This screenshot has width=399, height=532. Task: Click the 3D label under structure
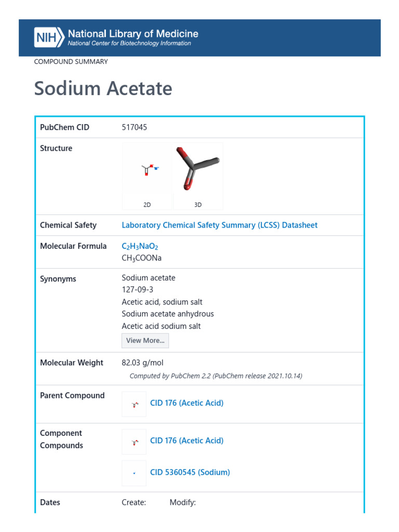[x=198, y=205]
